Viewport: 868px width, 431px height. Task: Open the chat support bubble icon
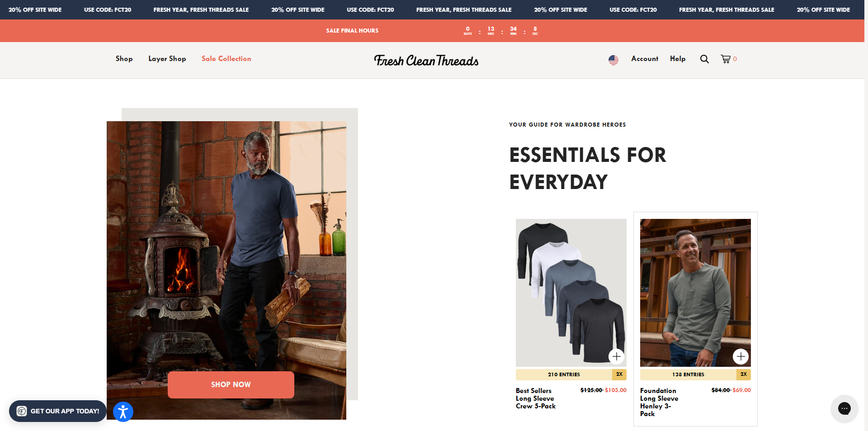point(844,408)
